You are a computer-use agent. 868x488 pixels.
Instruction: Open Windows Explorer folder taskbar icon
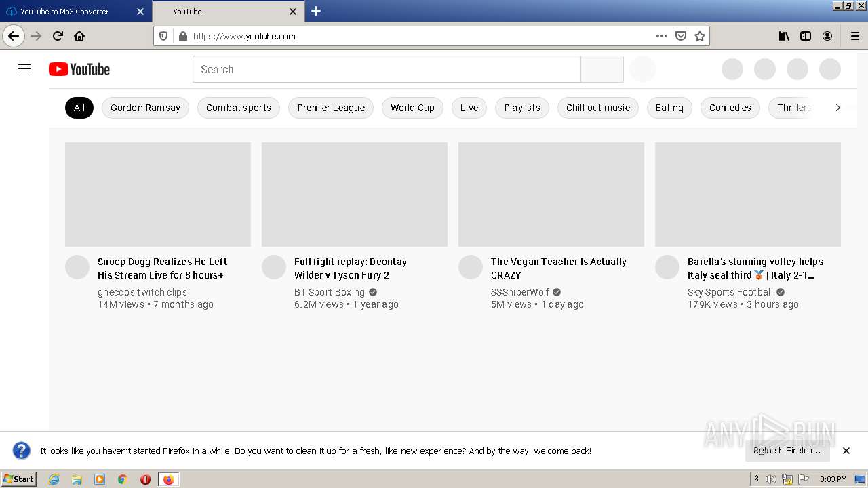click(x=77, y=479)
